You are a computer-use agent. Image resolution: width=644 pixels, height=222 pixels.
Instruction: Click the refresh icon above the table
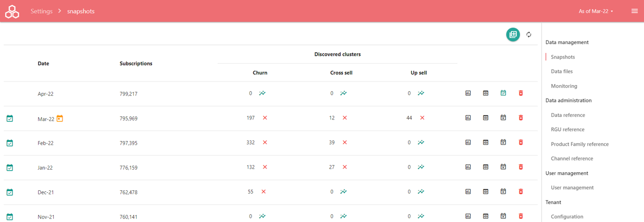point(529,35)
